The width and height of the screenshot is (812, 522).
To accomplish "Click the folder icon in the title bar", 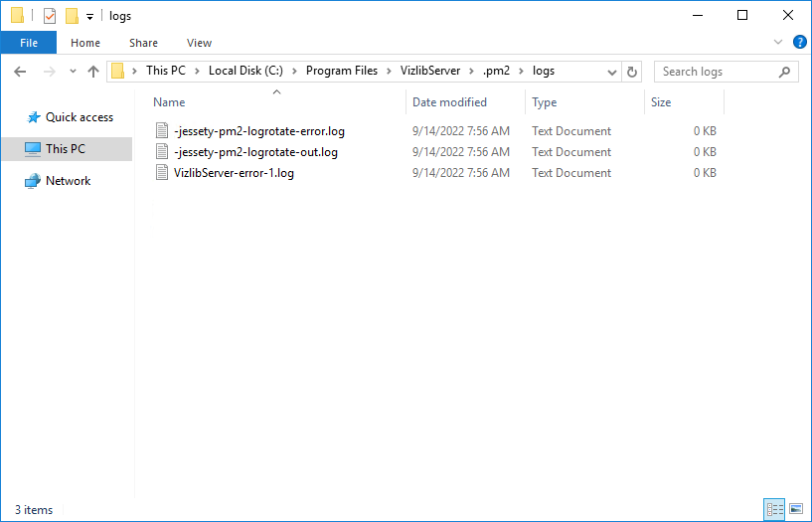I will click(17, 16).
